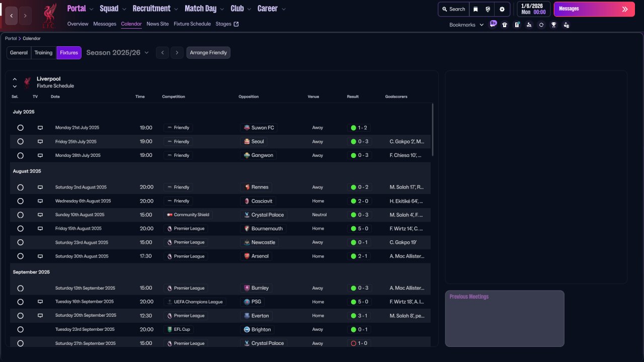This screenshot has height=362, width=644.
Task: Open the Messages button
Action: tap(594, 9)
